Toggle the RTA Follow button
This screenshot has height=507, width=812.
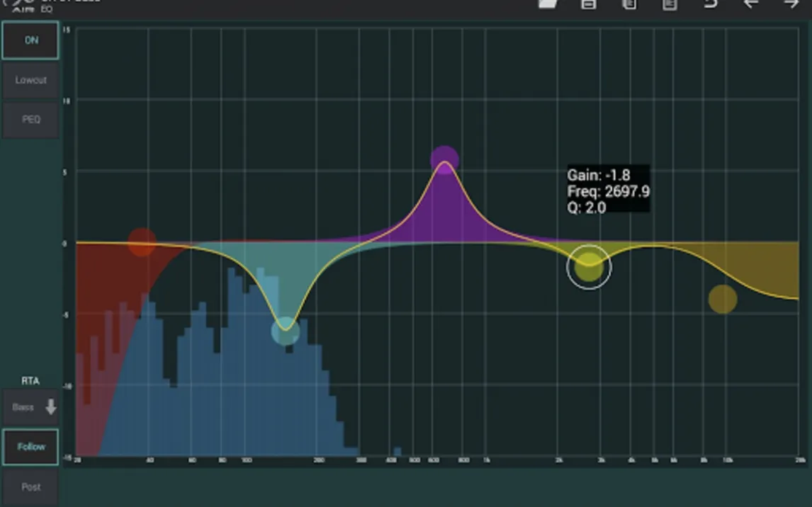point(30,447)
